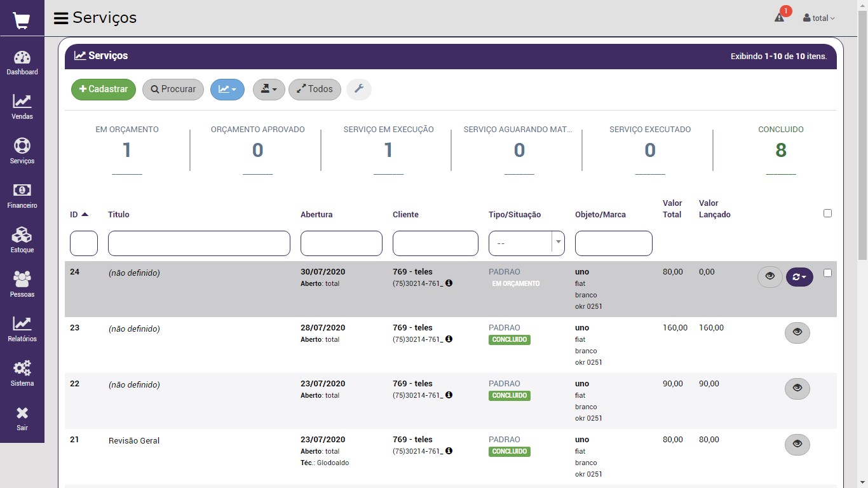868x488 pixels.
Task: Open the blue chart dropdown button
Action: 227,90
